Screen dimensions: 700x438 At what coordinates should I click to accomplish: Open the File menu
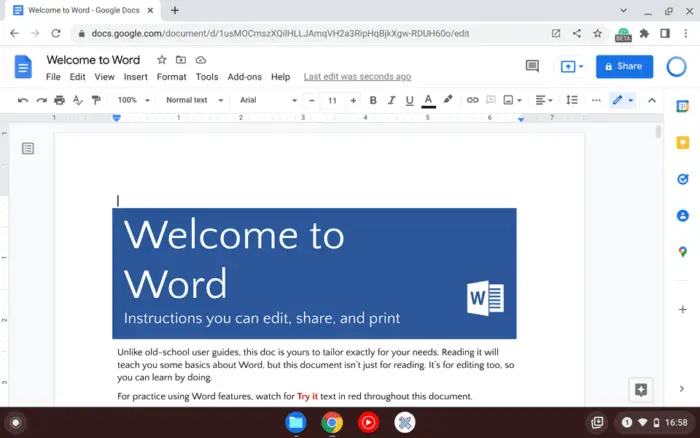[x=53, y=77]
